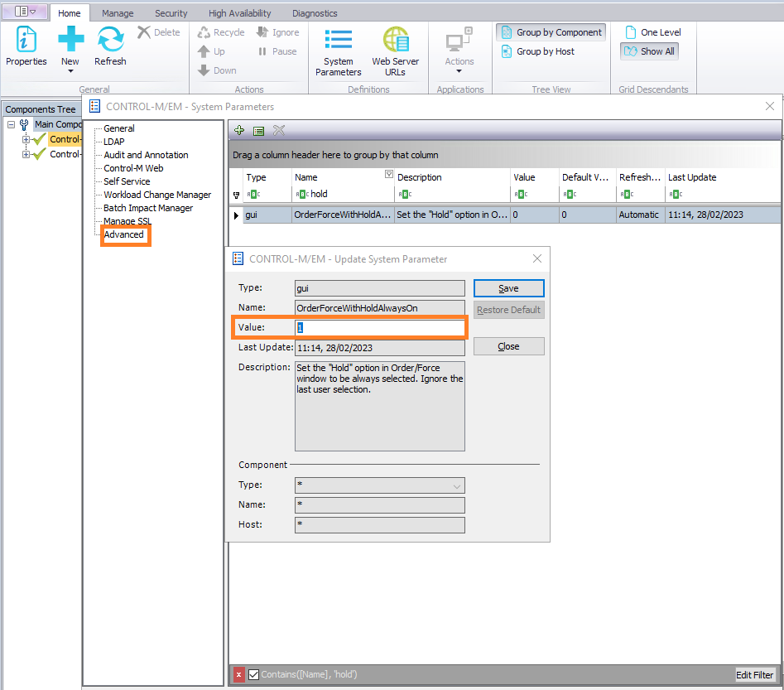Click the edit parameter list icon

point(258,131)
